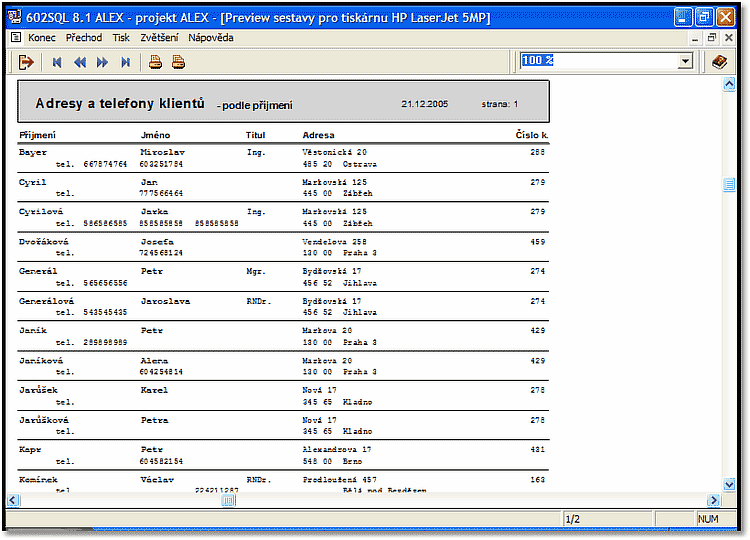Click horizontal scrollbar left arrow
This screenshot has width=750, height=540.
point(13,500)
